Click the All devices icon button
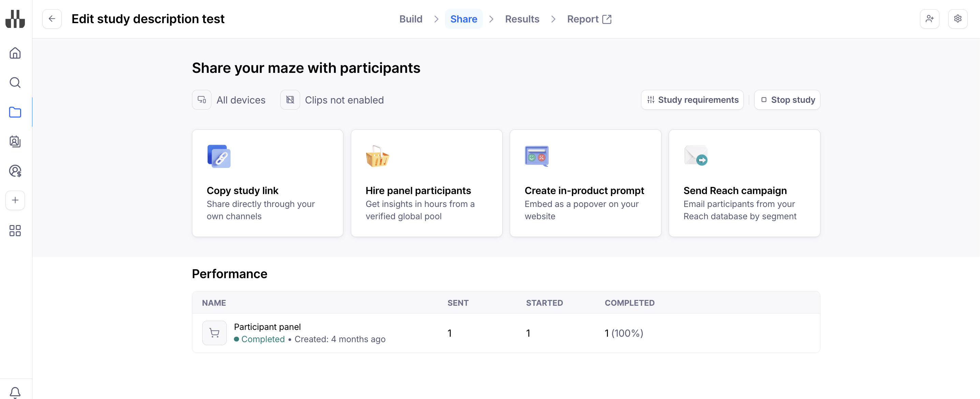Image resolution: width=980 pixels, height=399 pixels. (x=202, y=100)
